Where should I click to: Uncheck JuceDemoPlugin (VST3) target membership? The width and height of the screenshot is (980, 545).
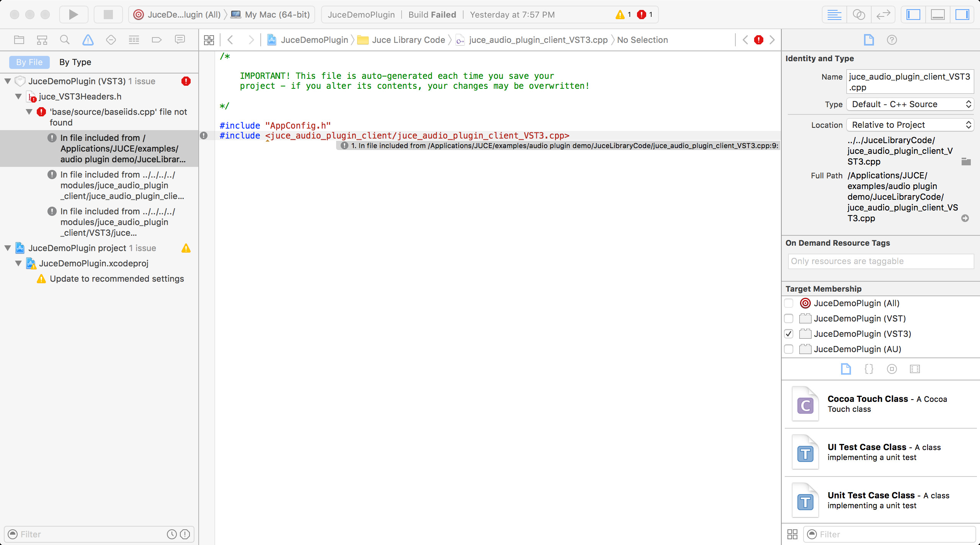coord(789,334)
